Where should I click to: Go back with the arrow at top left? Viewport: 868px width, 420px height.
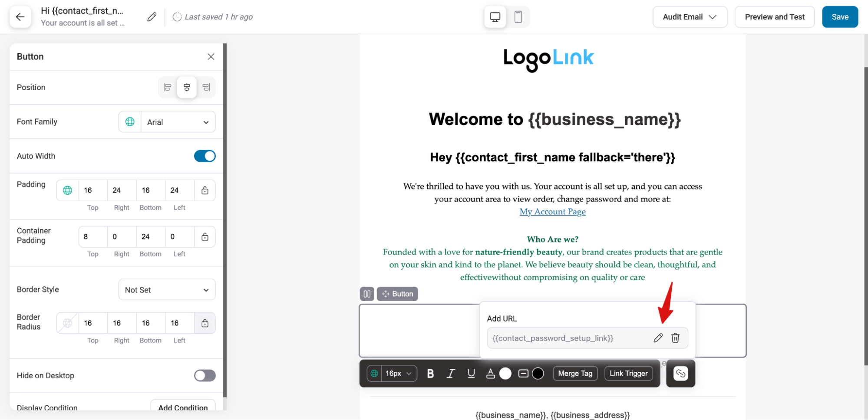tap(20, 16)
